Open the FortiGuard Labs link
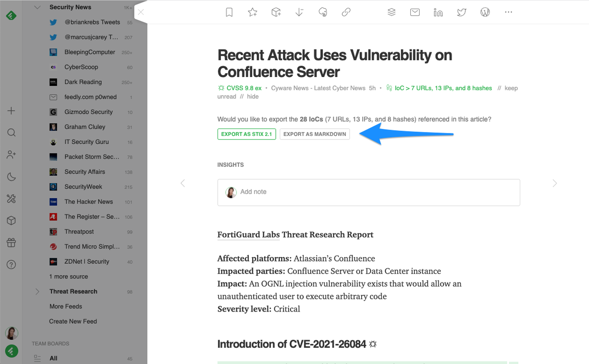Image resolution: width=589 pixels, height=364 pixels. (x=248, y=234)
